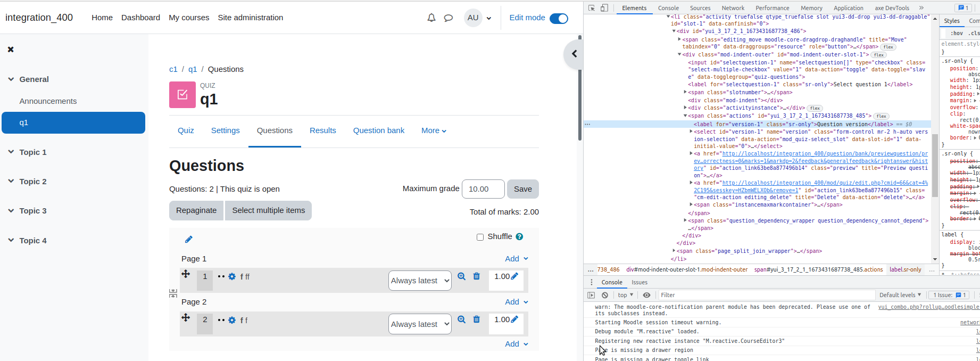Go to Dashboard in top navigation

140,18
